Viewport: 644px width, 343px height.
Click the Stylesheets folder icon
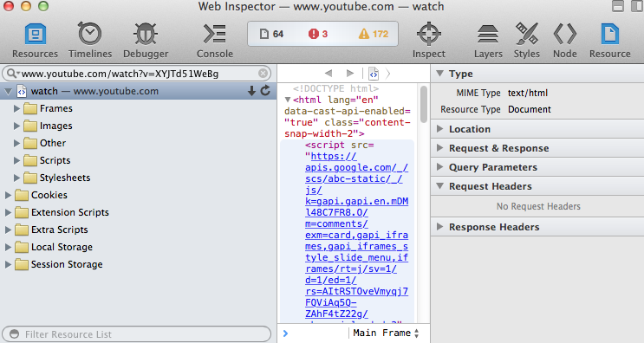(x=30, y=178)
